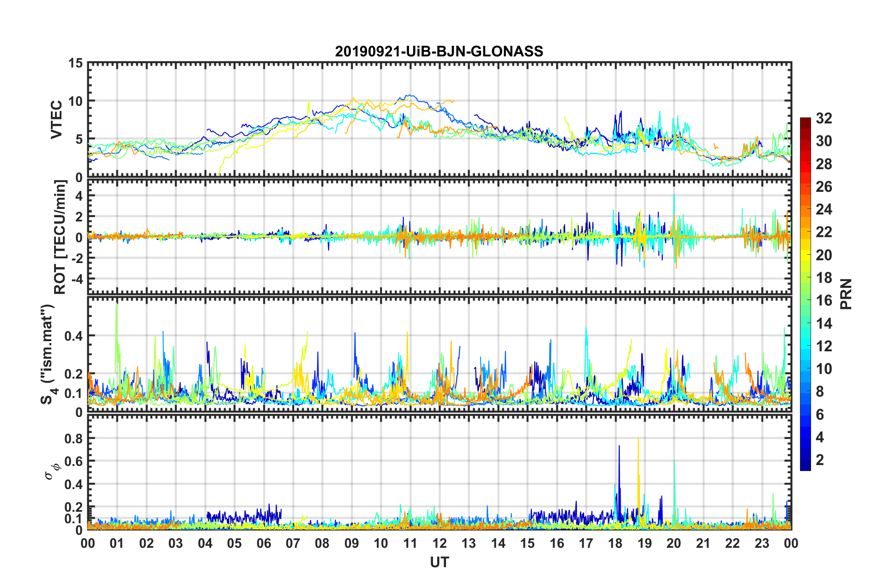Screen dimensions: 879x588
Task: Click inside the VTEC time-series panel
Action: tap(439, 120)
